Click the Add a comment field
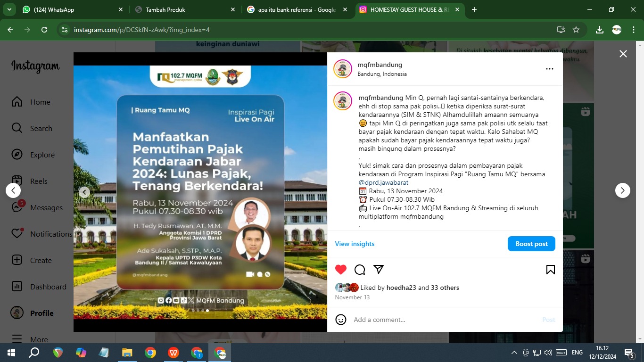This screenshot has height=362, width=644. pos(443,320)
